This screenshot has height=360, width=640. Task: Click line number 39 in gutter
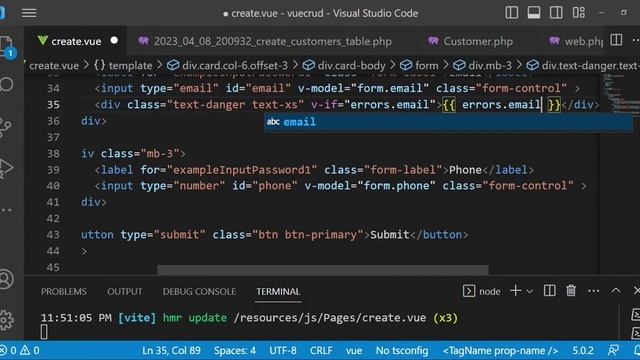[53, 170]
